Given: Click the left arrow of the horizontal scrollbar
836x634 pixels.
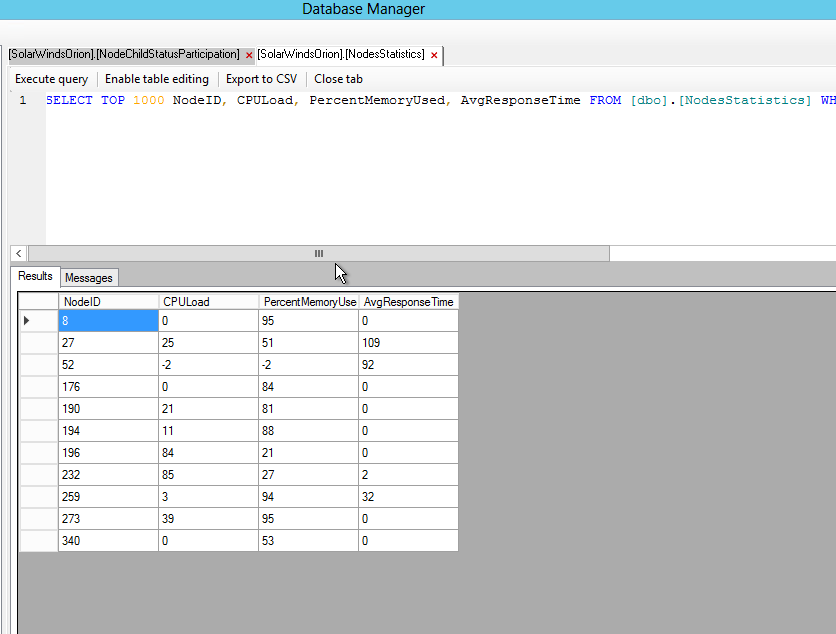Looking at the screenshot, I should 18,253.
